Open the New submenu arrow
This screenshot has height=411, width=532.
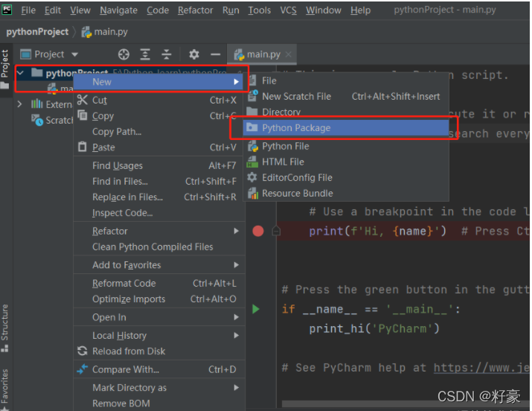[x=236, y=82]
